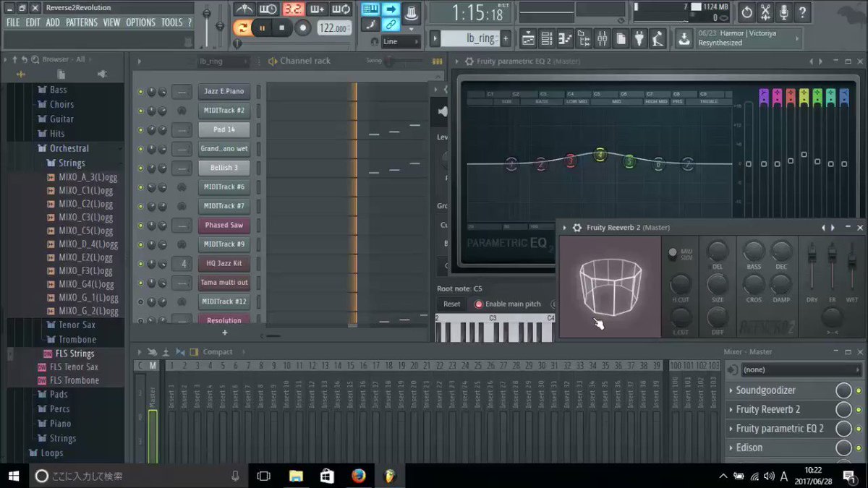The image size is (868, 488).
Task: Open Firefox from the Windows taskbar
Action: [358, 476]
